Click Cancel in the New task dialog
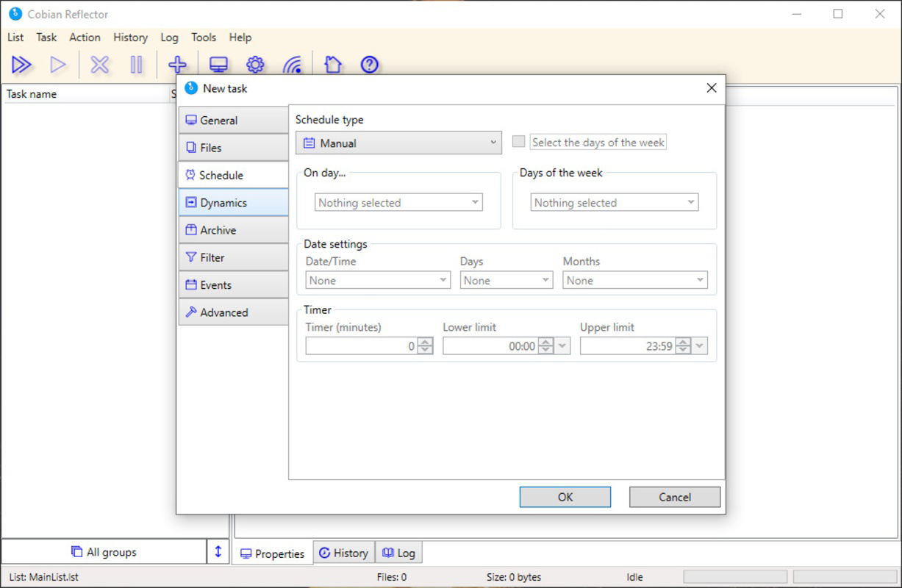The height and width of the screenshot is (588, 902). tap(675, 497)
